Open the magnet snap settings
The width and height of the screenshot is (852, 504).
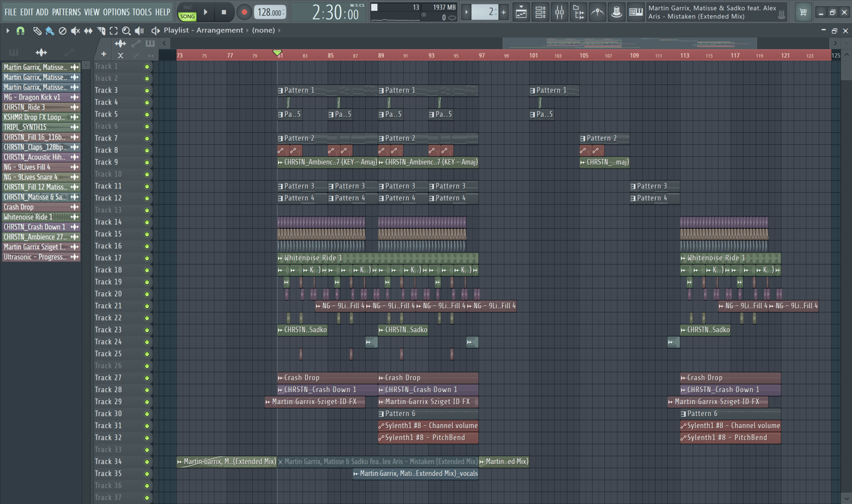pos(20,31)
